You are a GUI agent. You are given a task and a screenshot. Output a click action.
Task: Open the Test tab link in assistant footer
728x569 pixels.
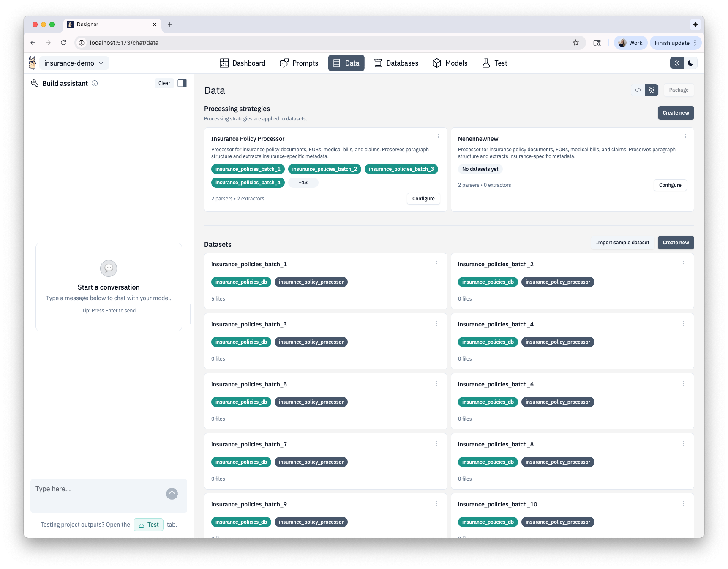[x=149, y=525]
